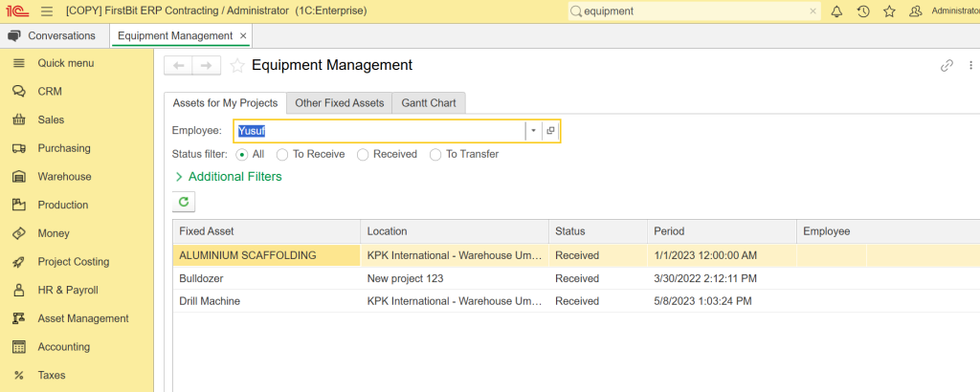The image size is (980, 392).
Task: Open the Employee dropdown arrow
Action: point(533,131)
